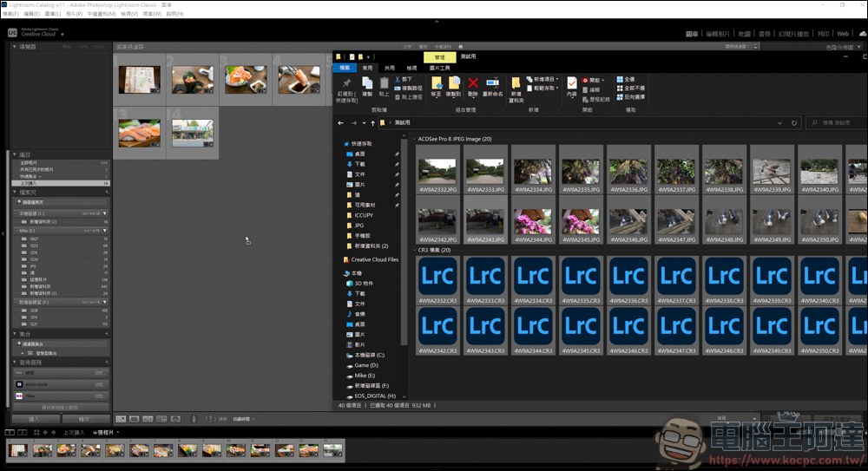Switch to Explorer 共用 (Share) tab

(x=390, y=68)
